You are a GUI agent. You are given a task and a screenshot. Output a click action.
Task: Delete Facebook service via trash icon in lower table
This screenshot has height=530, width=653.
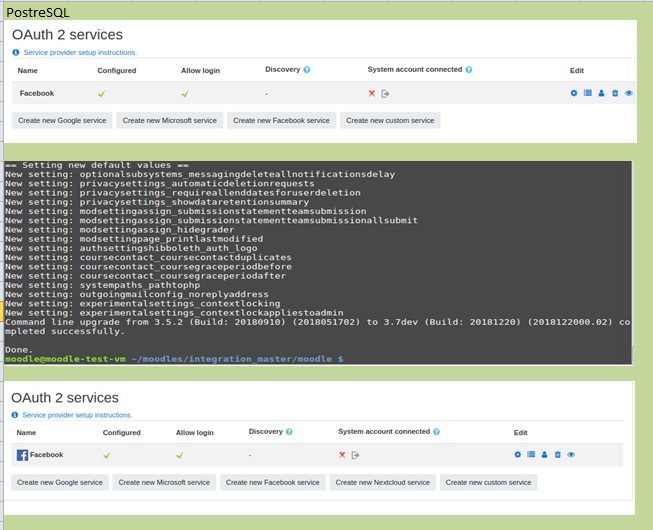558,455
